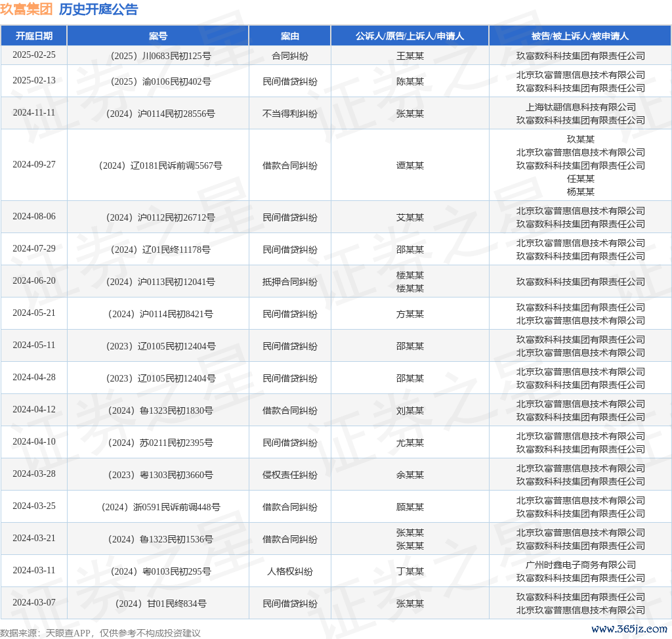
Task: Click date cell 2024-11-11
Action: (x=34, y=113)
